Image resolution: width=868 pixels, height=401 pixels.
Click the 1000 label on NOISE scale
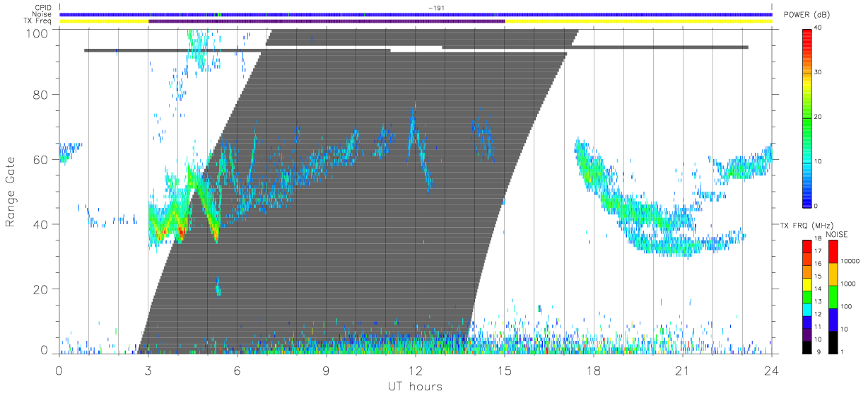point(848,284)
